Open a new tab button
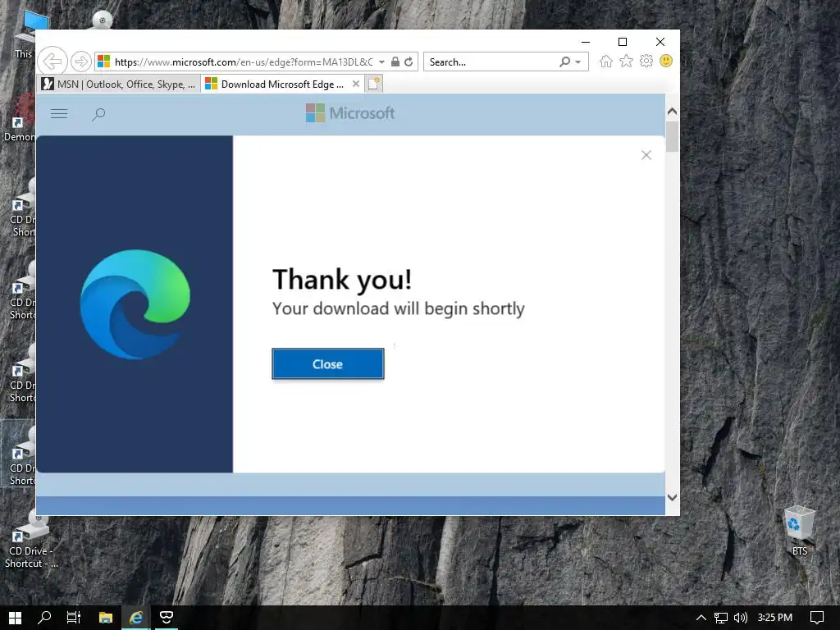The height and width of the screenshot is (630, 840). 374,84
